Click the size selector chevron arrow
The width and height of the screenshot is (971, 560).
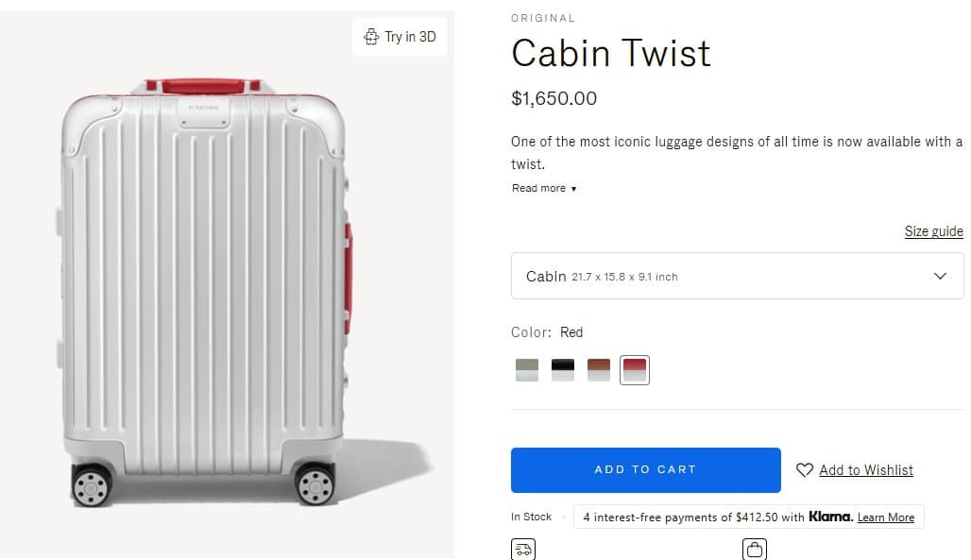[x=940, y=276]
